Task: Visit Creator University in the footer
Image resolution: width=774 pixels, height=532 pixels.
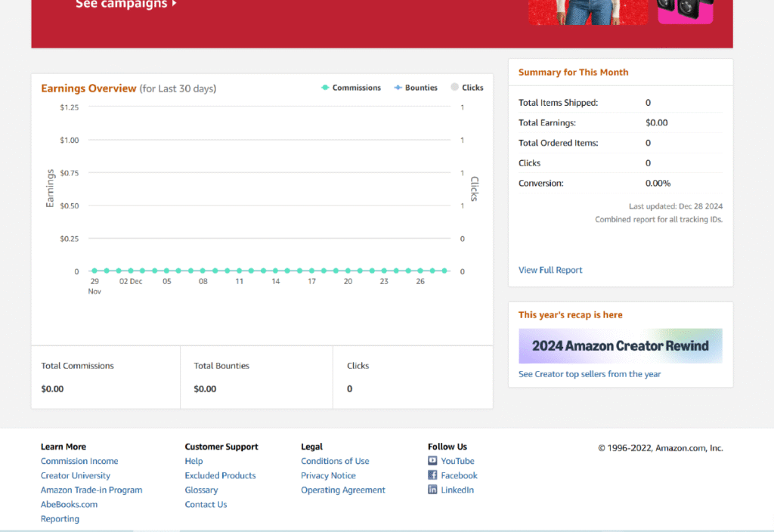Action: [x=76, y=475]
